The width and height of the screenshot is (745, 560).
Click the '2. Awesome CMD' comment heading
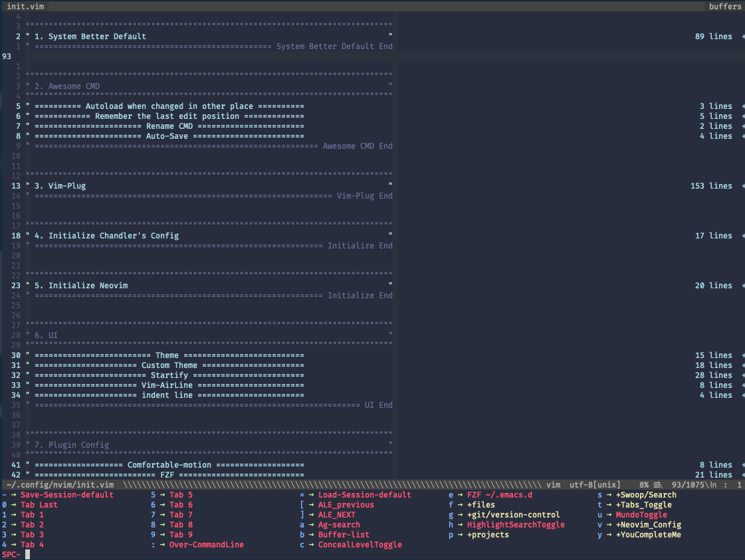(67, 86)
